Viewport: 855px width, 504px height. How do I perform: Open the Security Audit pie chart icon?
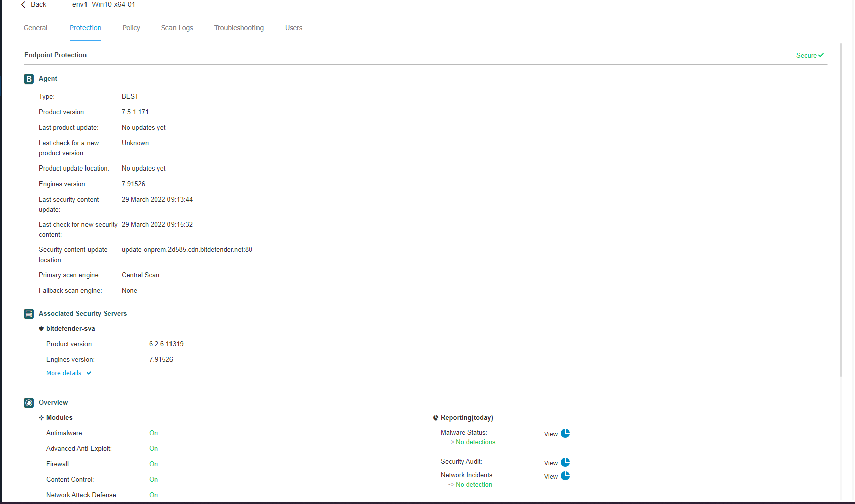(x=565, y=462)
